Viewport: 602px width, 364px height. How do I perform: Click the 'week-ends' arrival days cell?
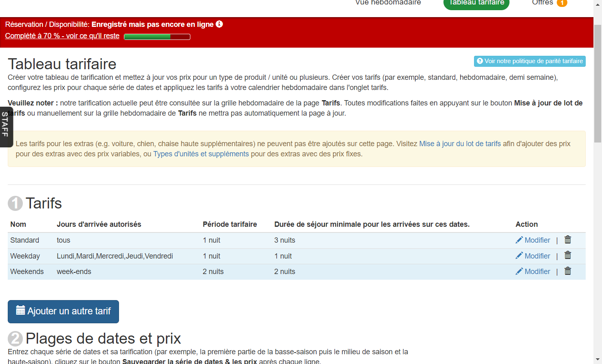74,272
